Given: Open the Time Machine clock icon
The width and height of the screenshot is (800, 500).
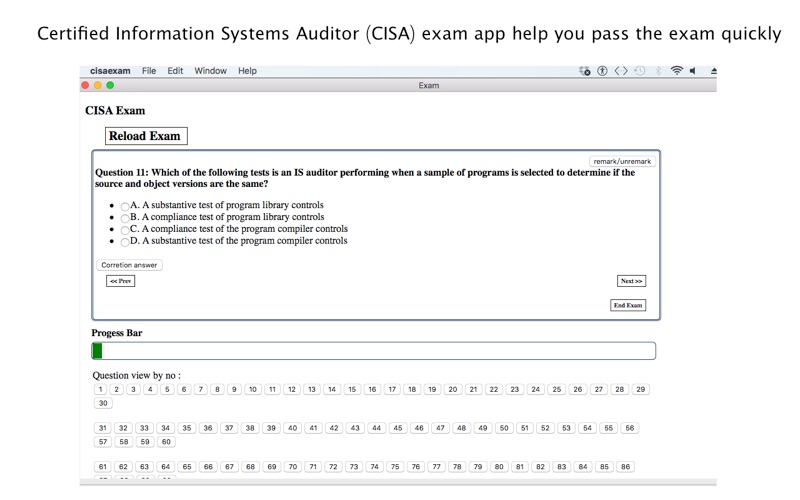Looking at the screenshot, I should click(x=640, y=71).
